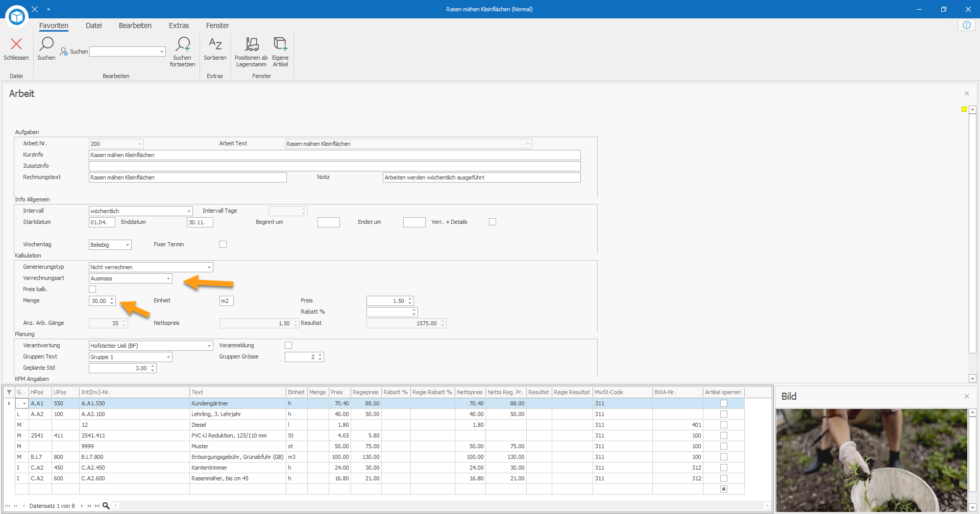The height and width of the screenshot is (514, 980).
Task: Click the Startdatum field showing 01.04.
Action: click(x=102, y=222)
